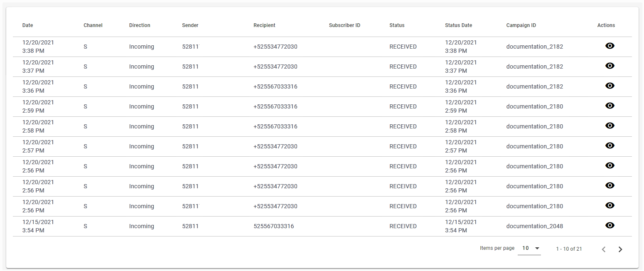Select Date cell '12/20/2021 3:36 PM'
This screenshot has height=271, width=644.
(x=38, y=86)
